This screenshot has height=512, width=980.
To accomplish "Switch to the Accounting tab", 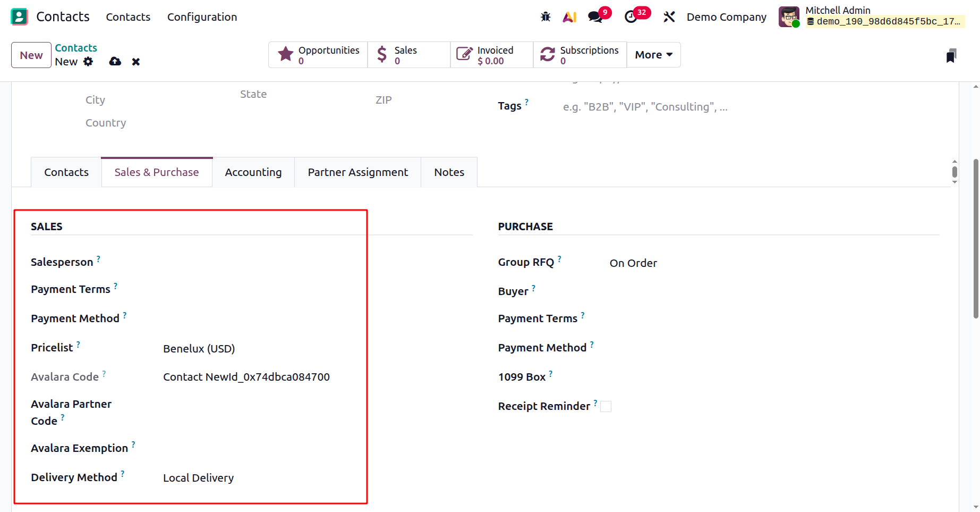I will 253,172.
